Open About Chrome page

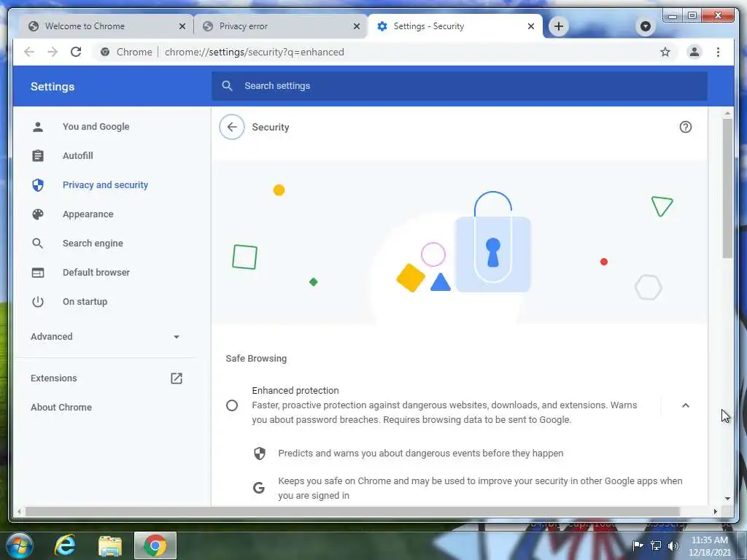[61, 407]
